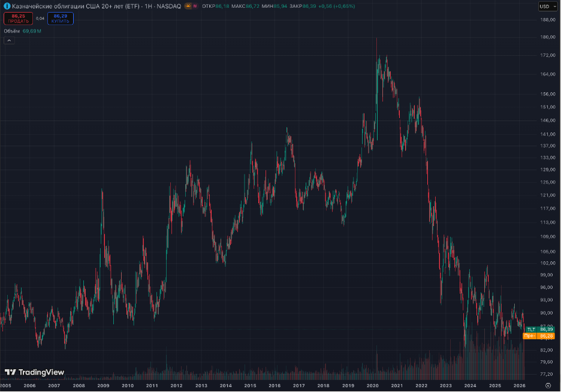Screen dimensions: 561x392
Task: Open the USD currency dropdown
Action: pos(548,7)
